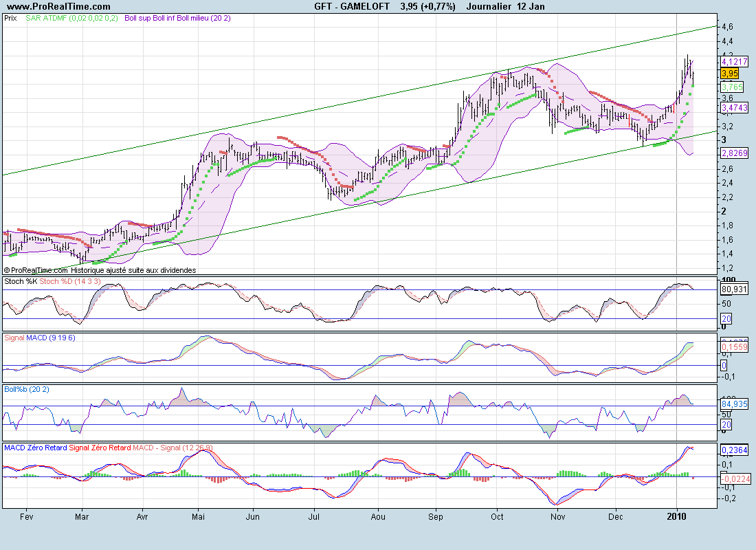Select the SAR ATDMF (0,02 0,02 0,2) indicator label

(72, 19)
